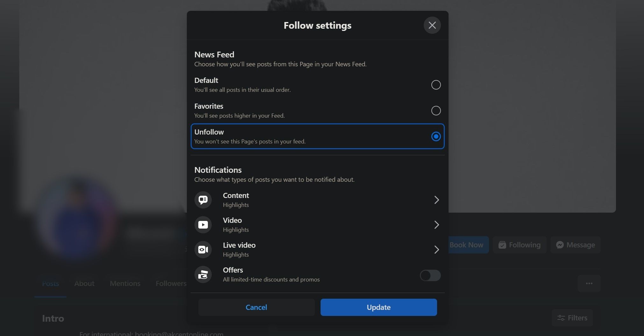The image size is (644, 336).
Task: Click the Offers ticket icon
Action: 203,274
